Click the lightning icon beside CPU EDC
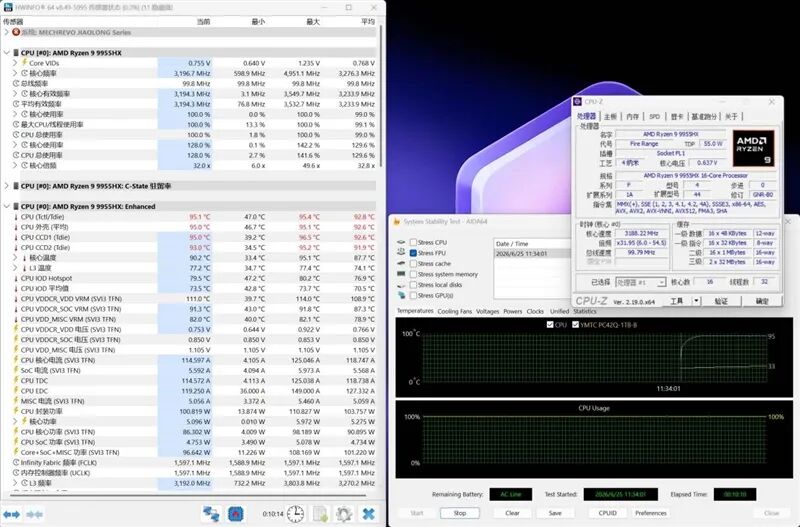 point(16,391)
